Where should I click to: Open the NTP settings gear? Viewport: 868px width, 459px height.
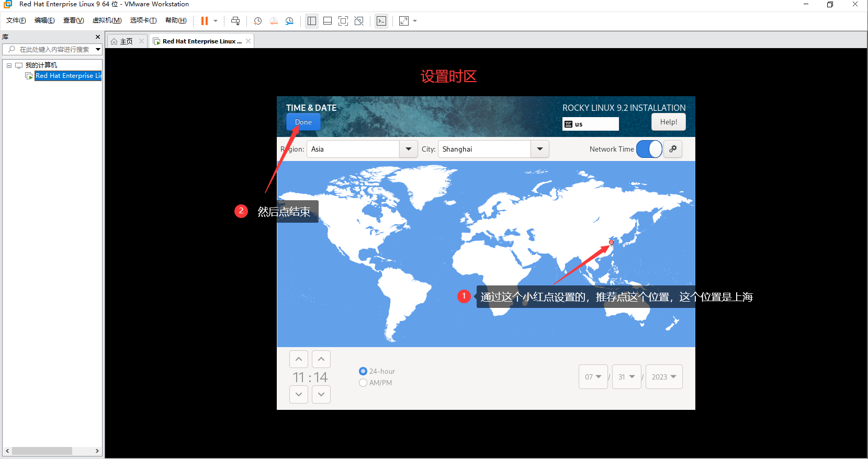673,149
